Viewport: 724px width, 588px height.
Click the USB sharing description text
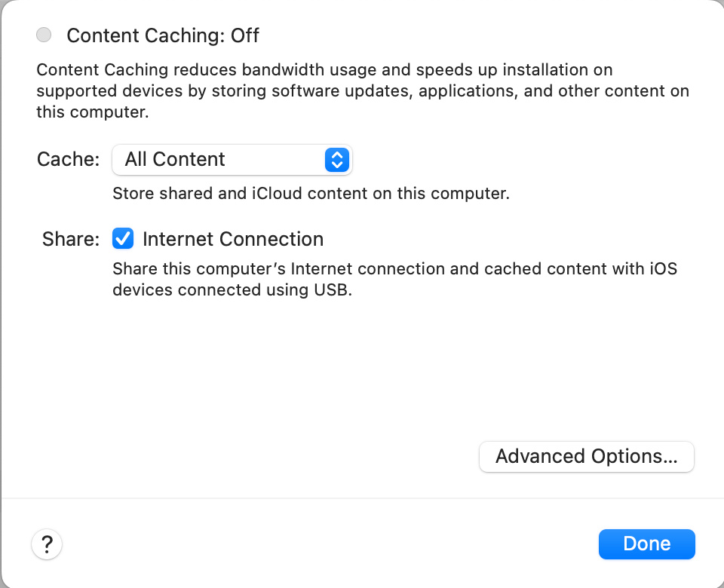tap(394, 279)
